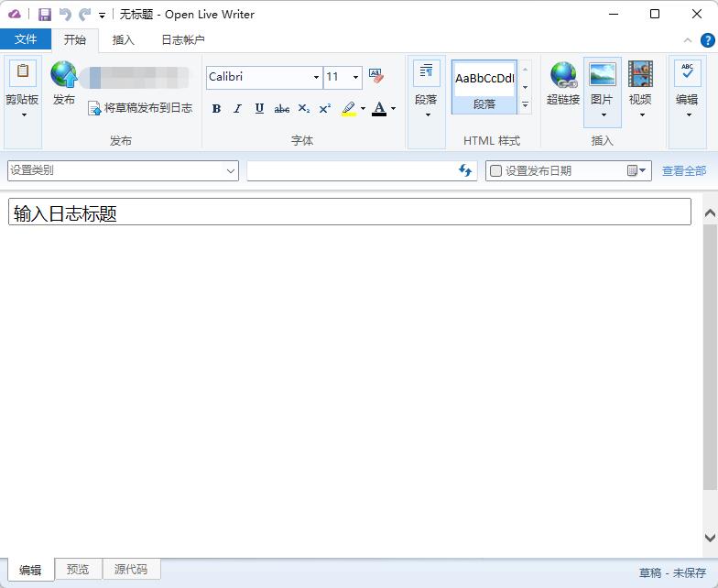The image size is (718, 588).
Task: Click the blurred blog account name
Action: click(x=135, y=78)
